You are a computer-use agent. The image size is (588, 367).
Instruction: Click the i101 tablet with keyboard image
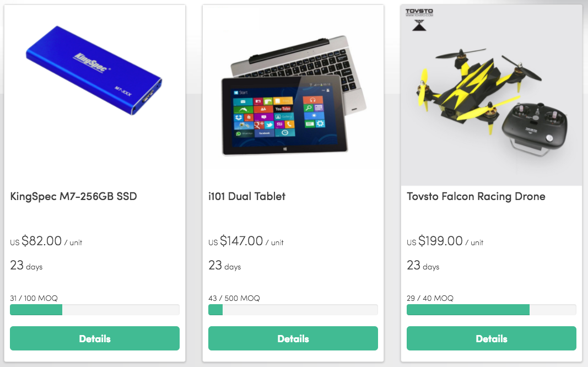(x=293, y=95)
